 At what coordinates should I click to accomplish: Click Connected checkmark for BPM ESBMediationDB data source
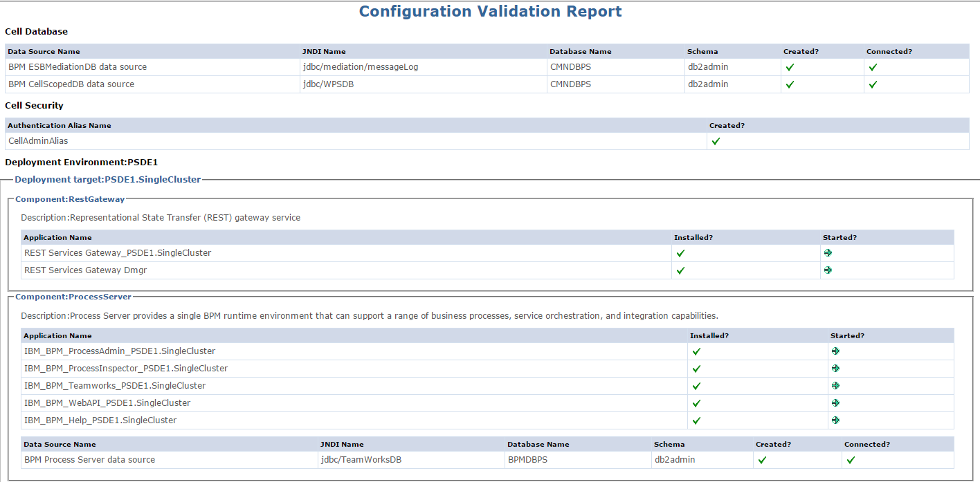[x=873, y=67]
